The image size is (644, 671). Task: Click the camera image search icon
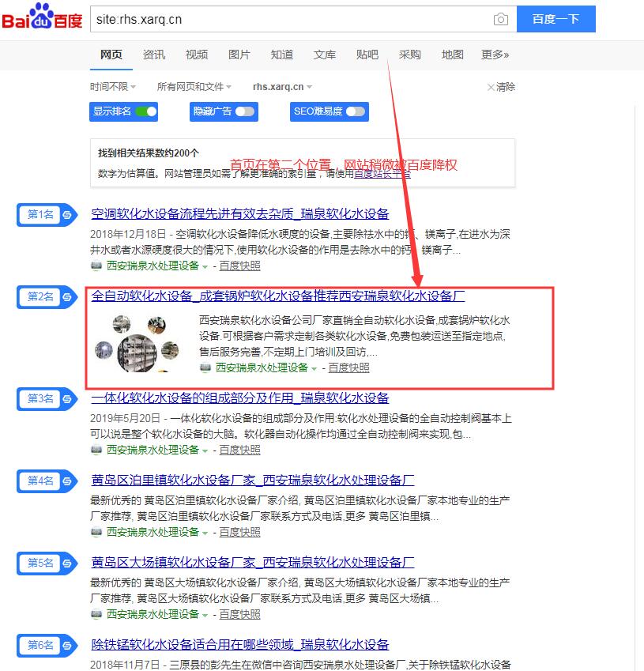(x=500, y=19)
